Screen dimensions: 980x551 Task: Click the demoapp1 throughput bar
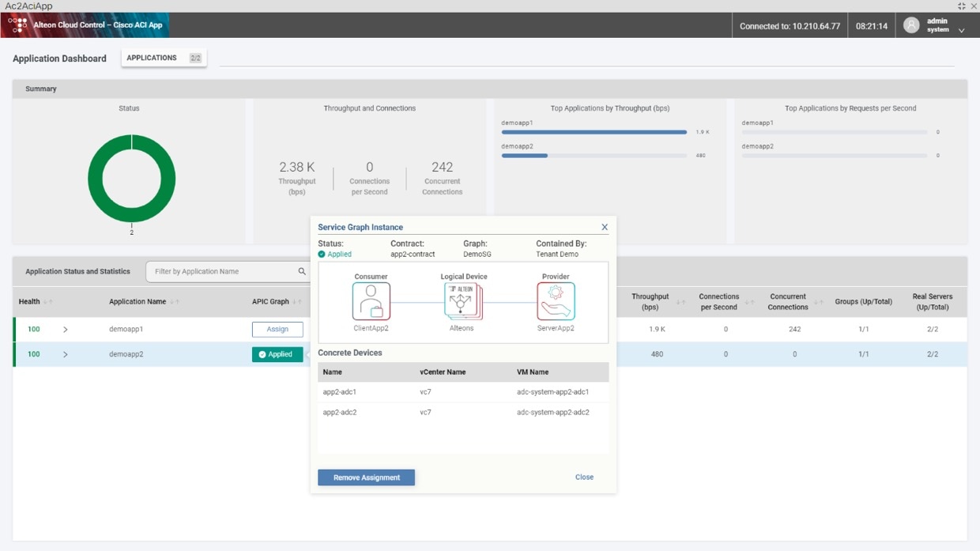(593, 131)
